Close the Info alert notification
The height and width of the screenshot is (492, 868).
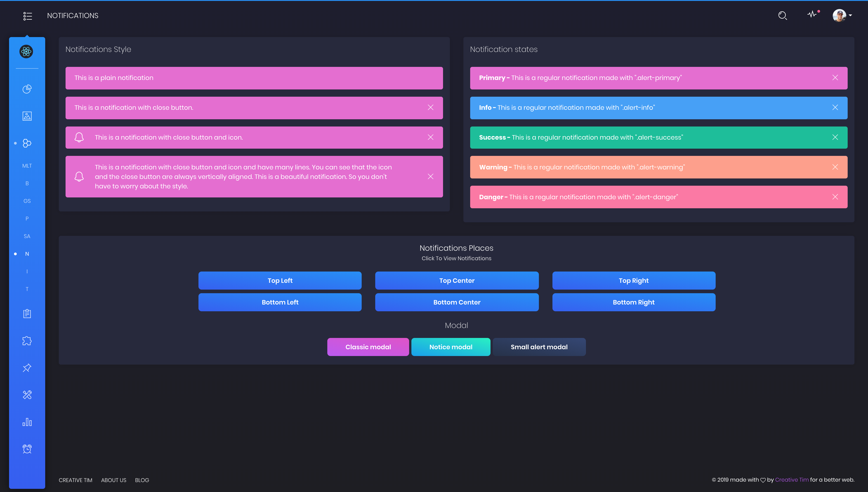(835, 108)
